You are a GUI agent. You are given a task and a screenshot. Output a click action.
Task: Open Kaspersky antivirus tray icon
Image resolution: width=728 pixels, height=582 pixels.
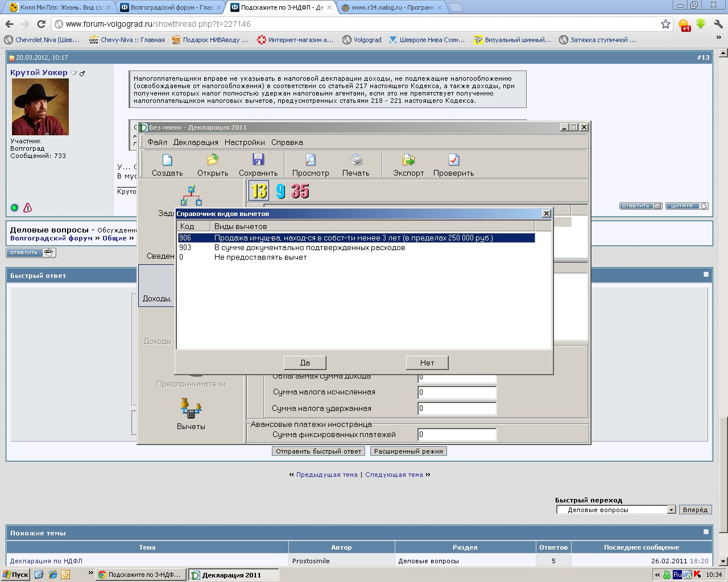(x=698, y=575)
